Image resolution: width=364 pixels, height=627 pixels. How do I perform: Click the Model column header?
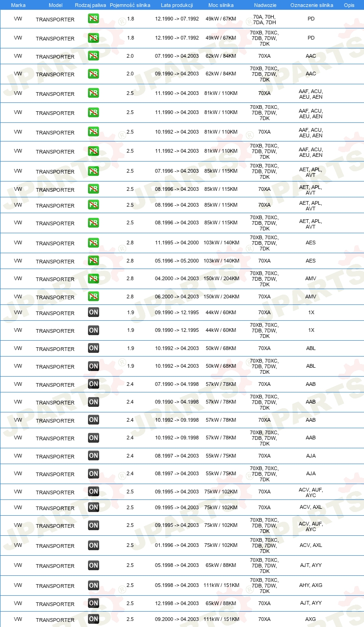[55, 5]
